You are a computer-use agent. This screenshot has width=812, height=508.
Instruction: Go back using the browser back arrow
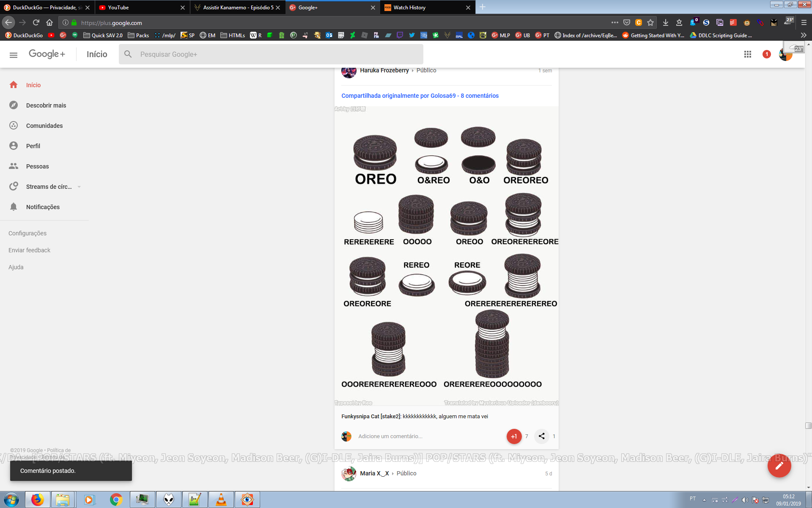(x=8, y=22)
